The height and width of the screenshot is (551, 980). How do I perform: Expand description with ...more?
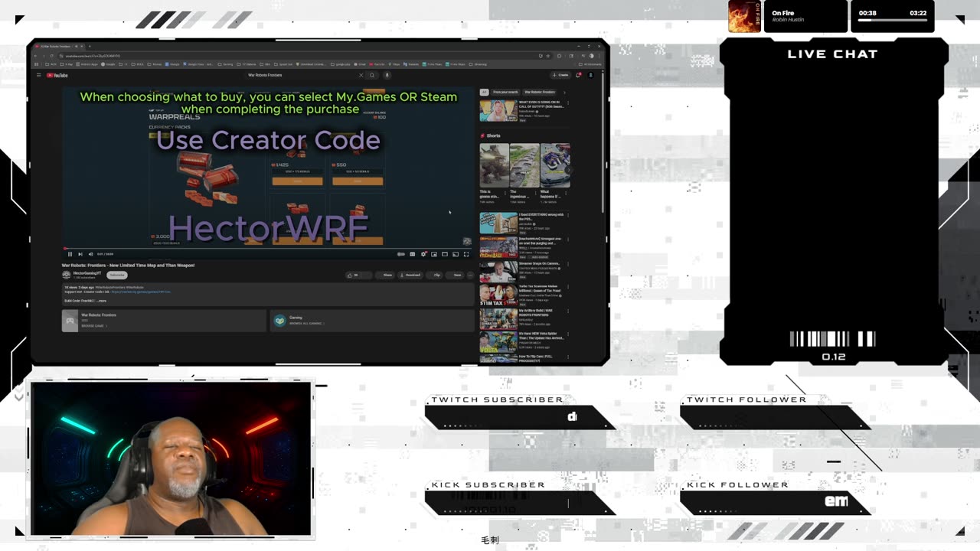(101, 301)
